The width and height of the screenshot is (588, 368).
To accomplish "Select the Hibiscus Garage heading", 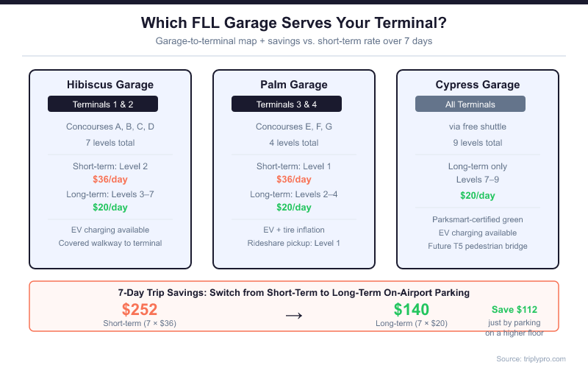I will [110, 85].
